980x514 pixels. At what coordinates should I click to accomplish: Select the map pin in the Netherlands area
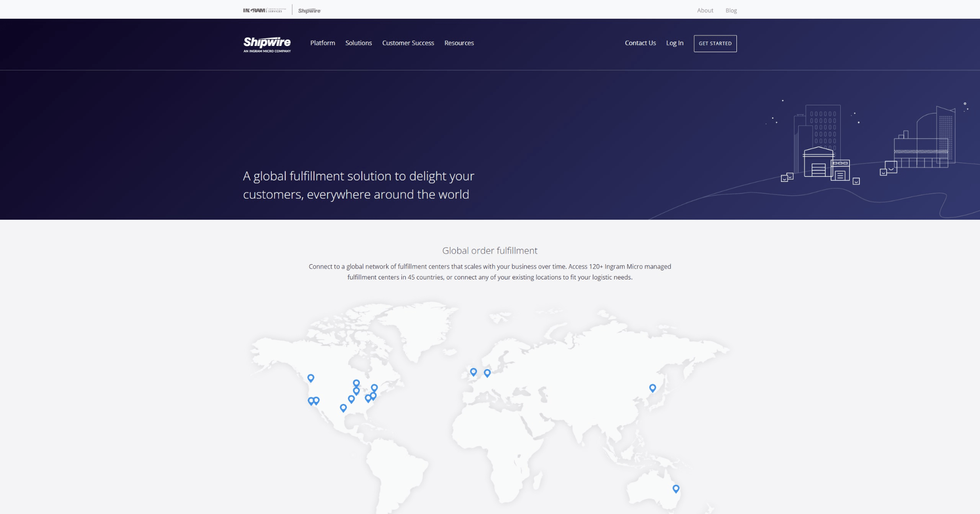(x=487, y=373)
